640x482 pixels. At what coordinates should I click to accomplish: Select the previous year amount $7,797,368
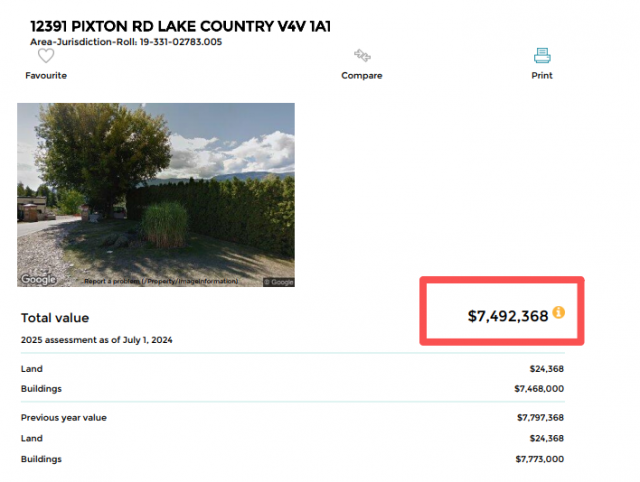coord(539,417)
